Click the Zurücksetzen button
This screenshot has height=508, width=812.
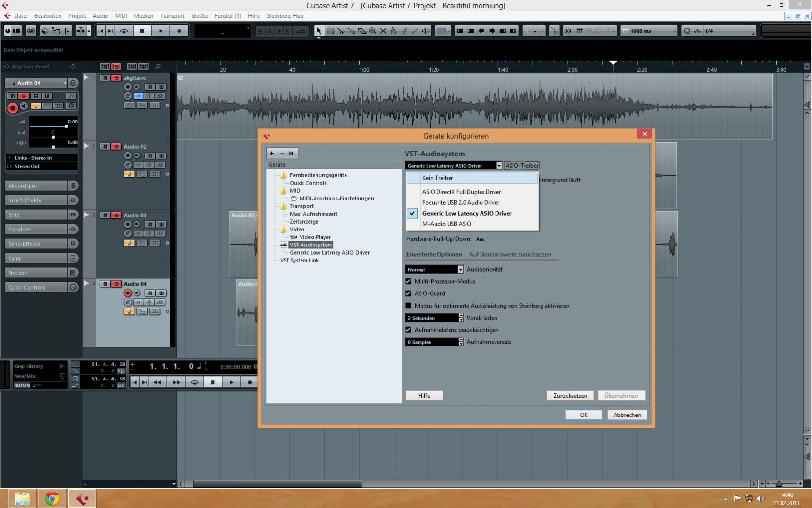point(570,396)
